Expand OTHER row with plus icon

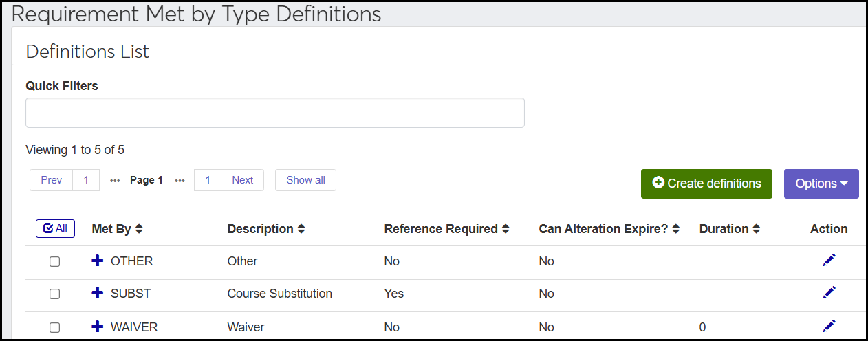coord(98,261)
